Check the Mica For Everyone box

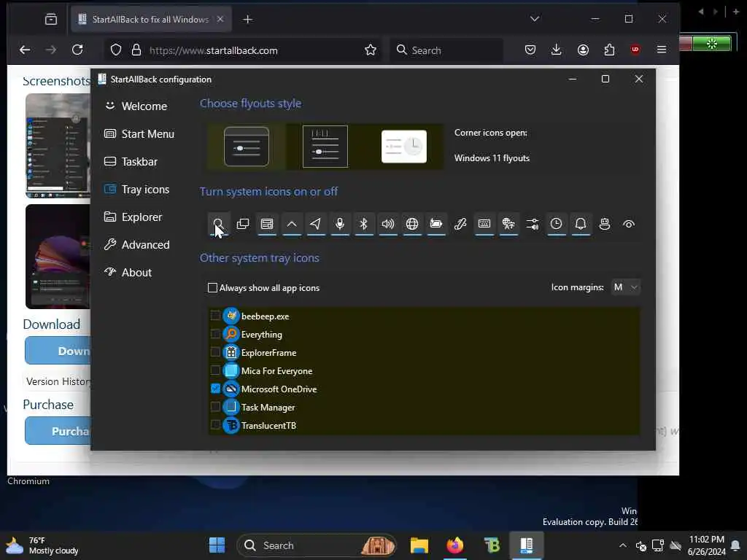point(215,370)
